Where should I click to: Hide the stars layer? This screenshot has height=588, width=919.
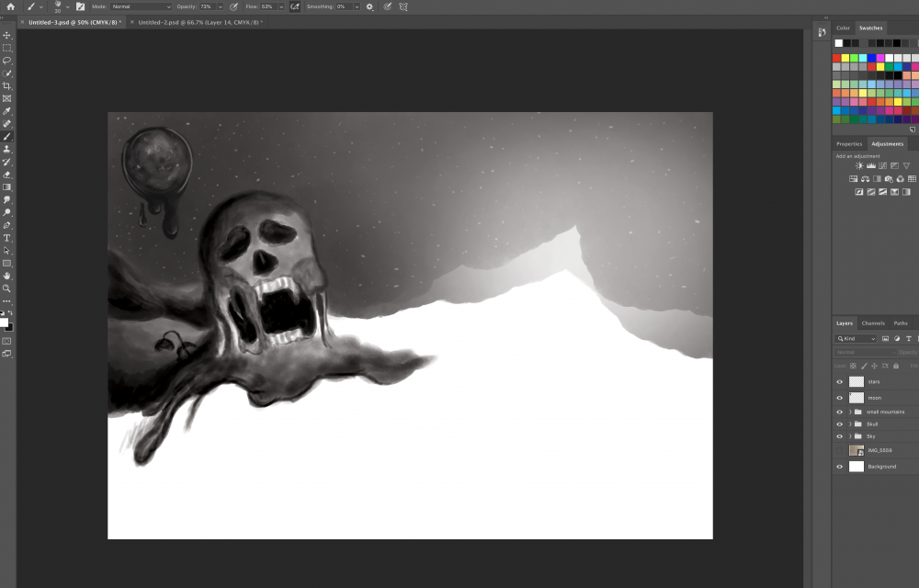click(x=839, y=381)
